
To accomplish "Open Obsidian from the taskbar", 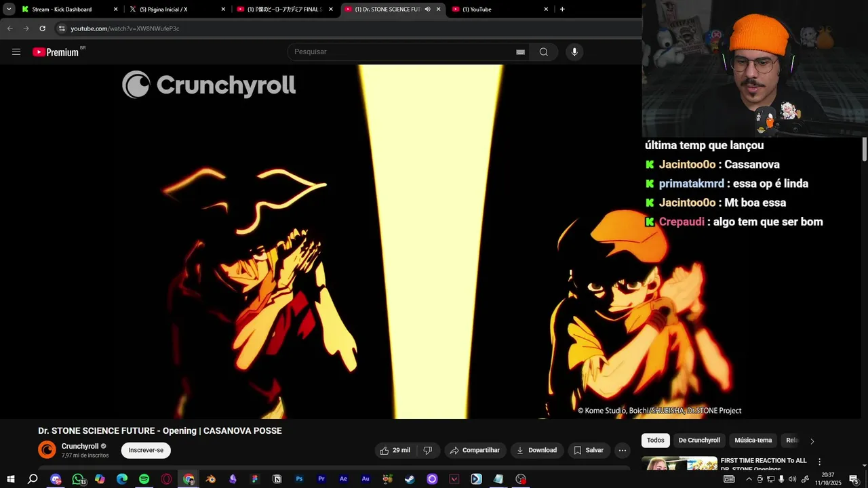I will [233, 479].
